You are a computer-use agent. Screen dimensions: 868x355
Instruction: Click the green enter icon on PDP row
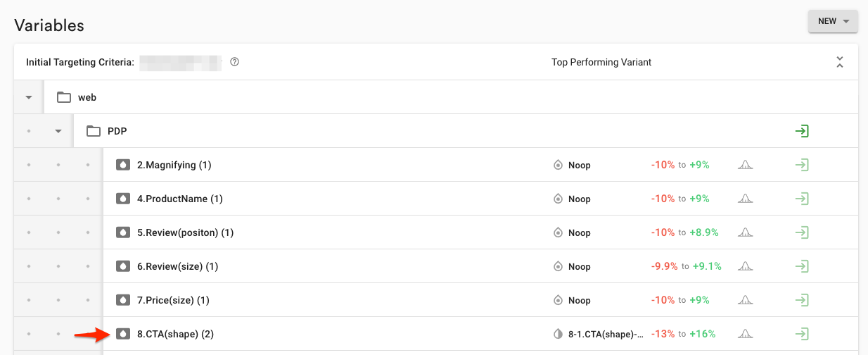pyautogui.click(x=802, y=131)
